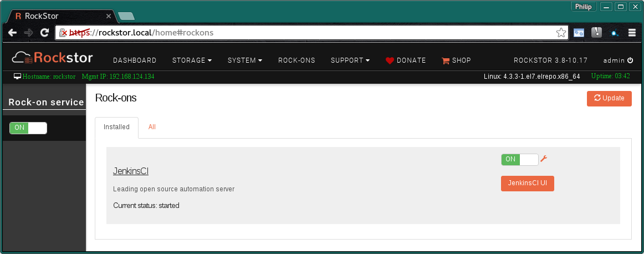Click the admin user link

(x=614, y=60)
